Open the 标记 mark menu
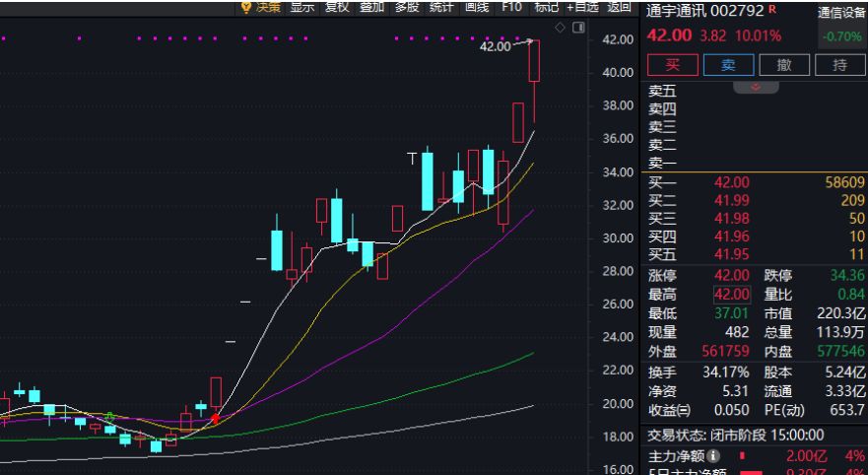Viewport: 868px width, 475px height. click(546, 7)
